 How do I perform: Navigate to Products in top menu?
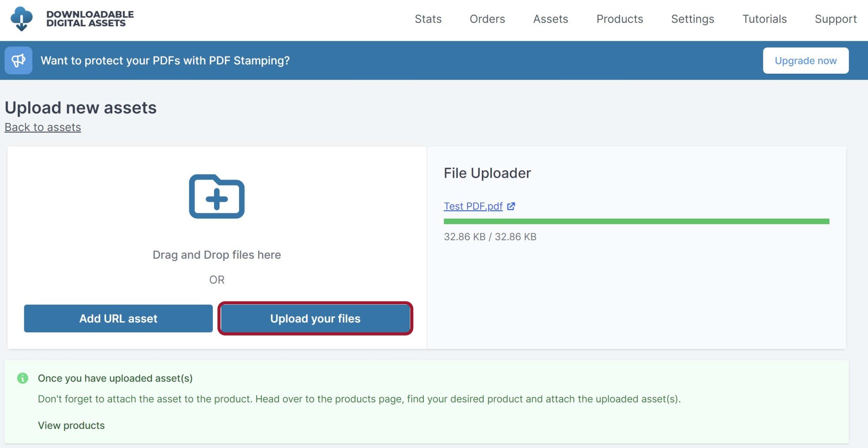pyautogui.click(x=620, y=19)
